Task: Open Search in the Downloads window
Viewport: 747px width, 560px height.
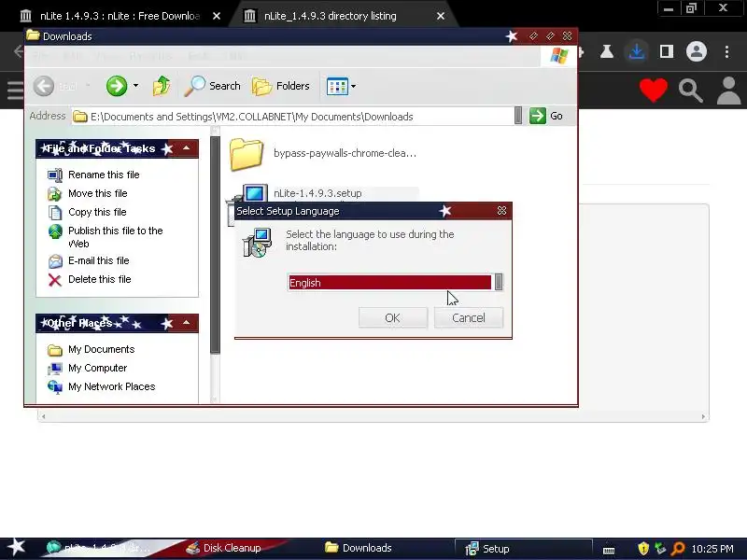Action: click(x=213, y=86)
